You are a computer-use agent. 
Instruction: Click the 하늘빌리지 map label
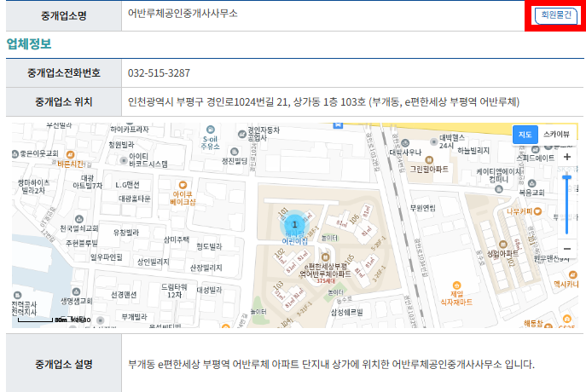pyautogui.click(x=473, y=151)
